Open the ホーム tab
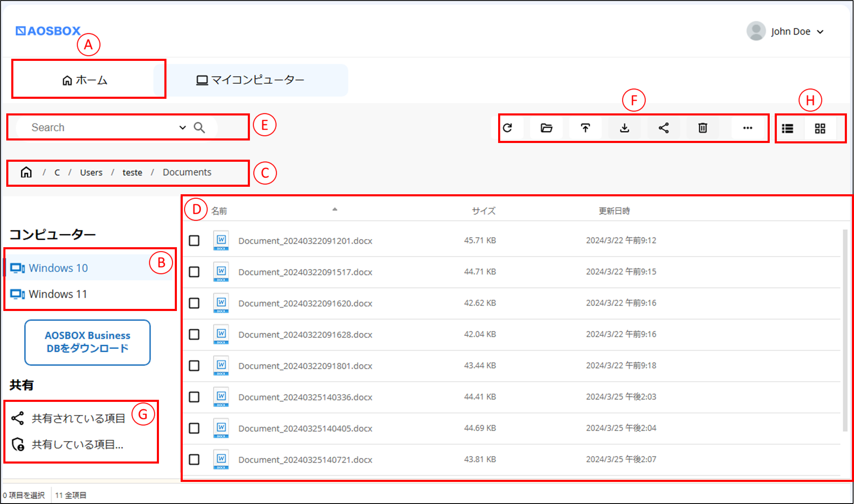Viewport: 854px width, 504px height. pyautogui.click(x=85, y=80)
